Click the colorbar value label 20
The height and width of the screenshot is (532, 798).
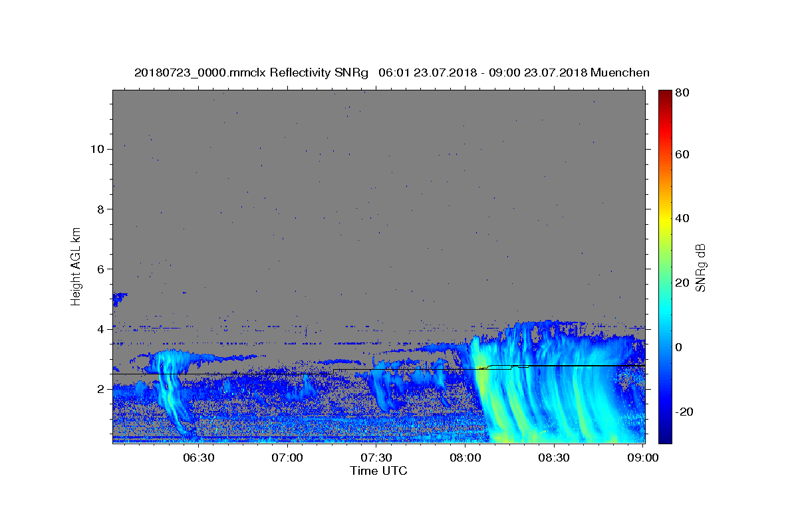click(x=683, y=283)
